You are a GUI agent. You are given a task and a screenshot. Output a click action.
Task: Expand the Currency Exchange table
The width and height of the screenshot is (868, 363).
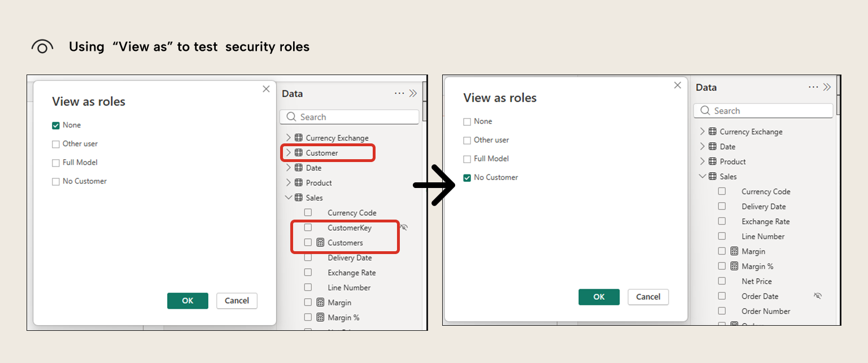click(x=289, y=137)
